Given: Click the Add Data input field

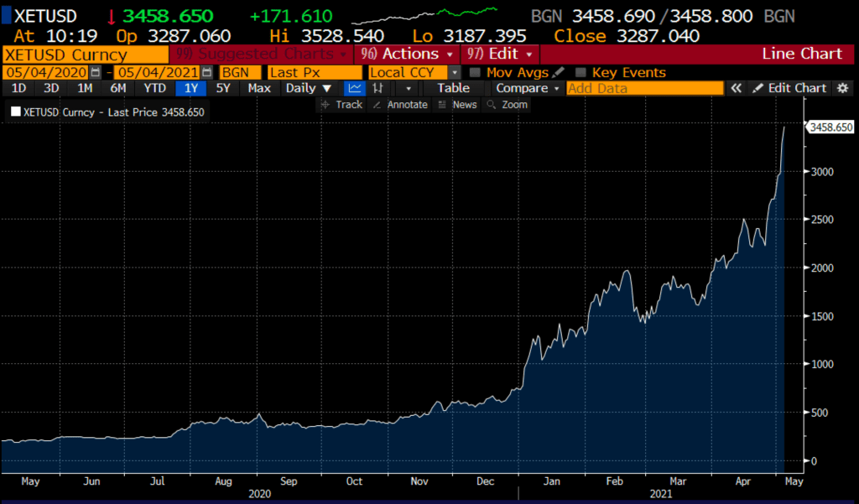Looking at the screenshot, I should point(644,88).
